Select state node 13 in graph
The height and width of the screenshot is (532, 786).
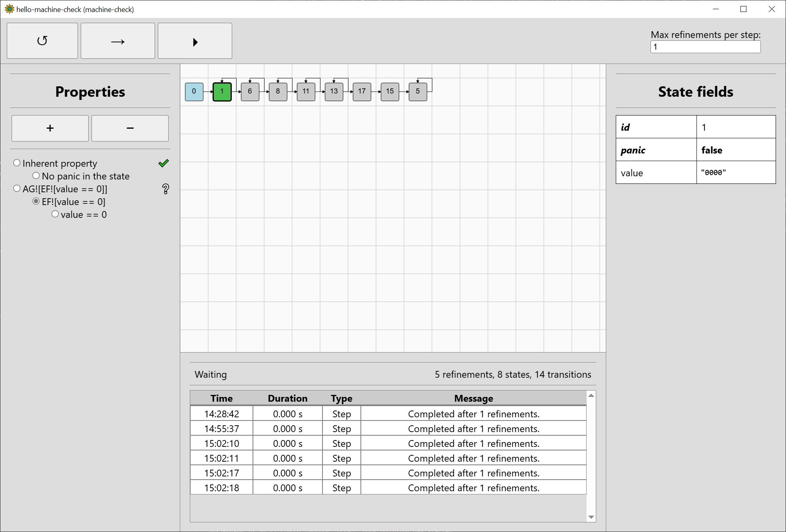[x=334, y=92]
